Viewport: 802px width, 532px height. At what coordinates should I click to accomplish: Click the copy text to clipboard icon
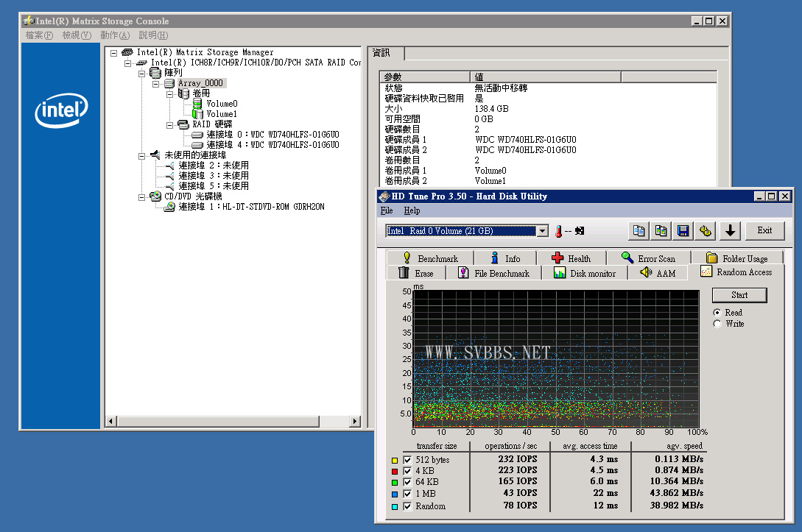[x=639, y=231]
